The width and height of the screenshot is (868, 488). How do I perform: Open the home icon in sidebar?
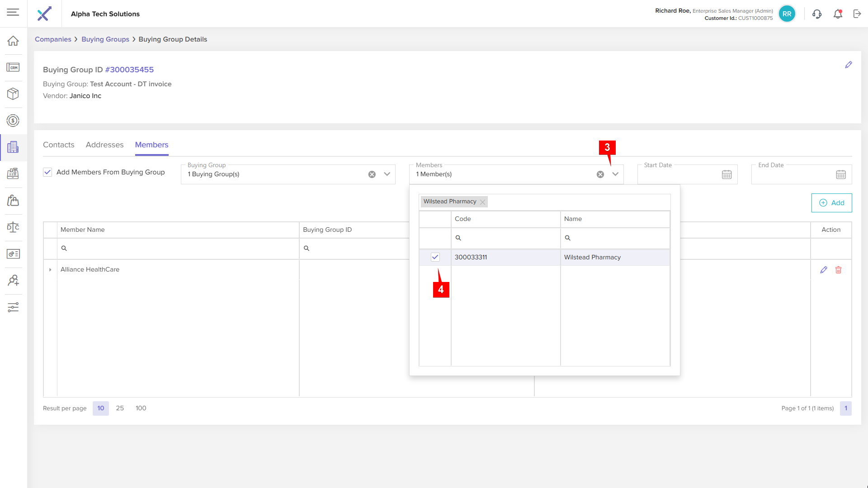(13, 41)
